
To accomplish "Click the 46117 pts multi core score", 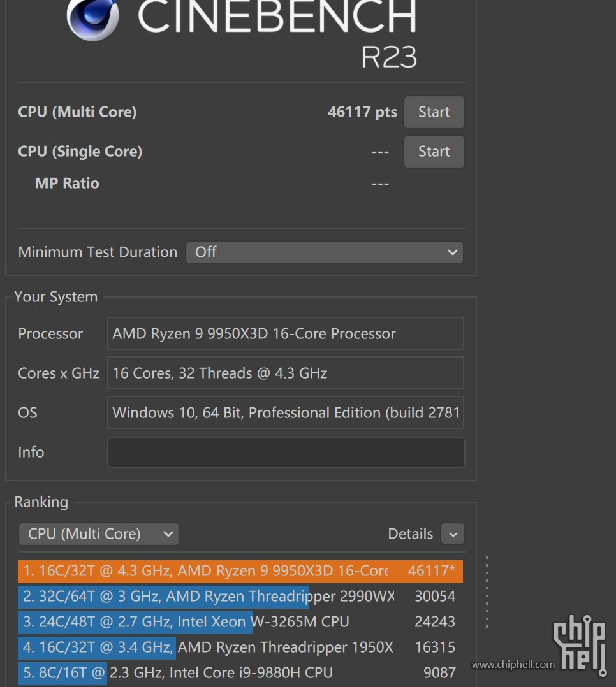I will click(x=362, y=112).
